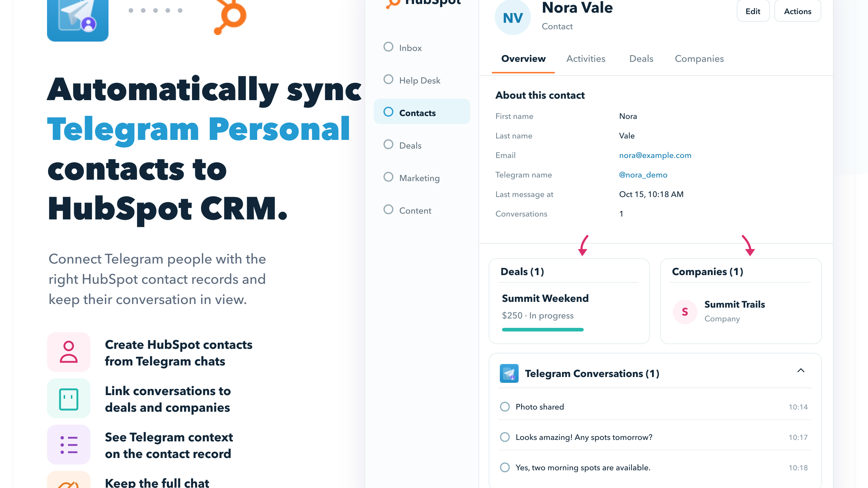The height and width of the screenshot is (488, 868).
Task: Click the About this contact heading
Action: pos(540,95)
